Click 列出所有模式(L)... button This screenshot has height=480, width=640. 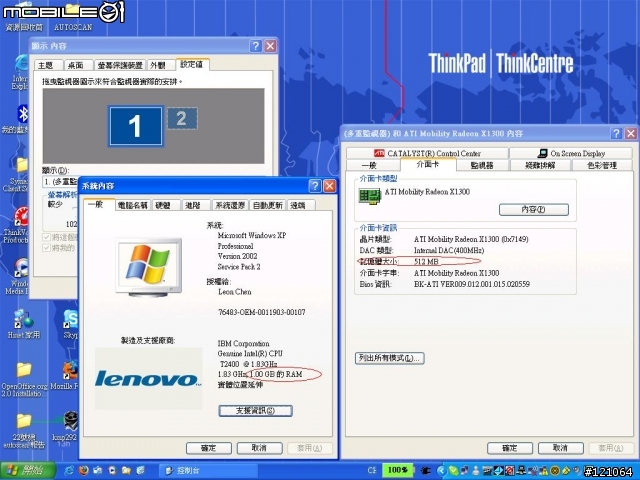point(389,358)
